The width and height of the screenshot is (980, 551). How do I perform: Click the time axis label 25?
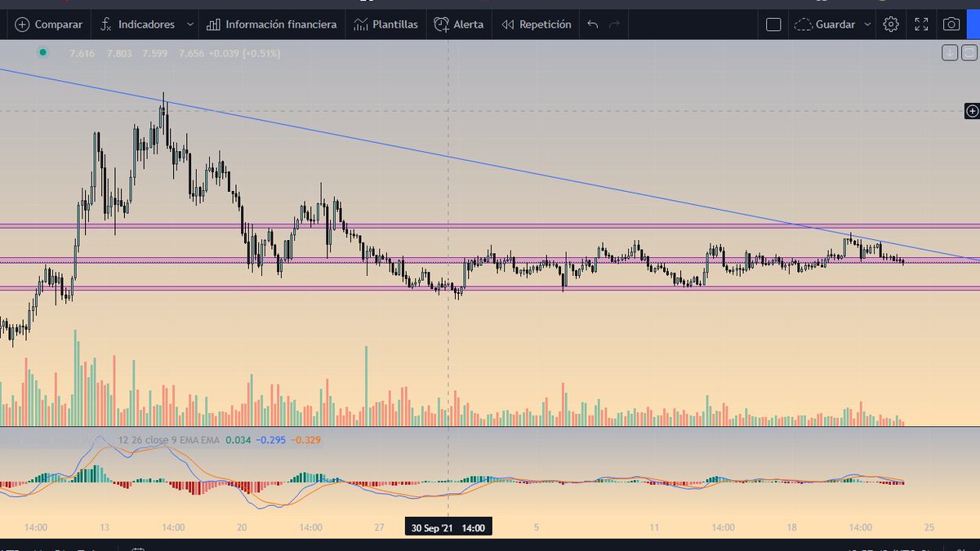(929, 528)
